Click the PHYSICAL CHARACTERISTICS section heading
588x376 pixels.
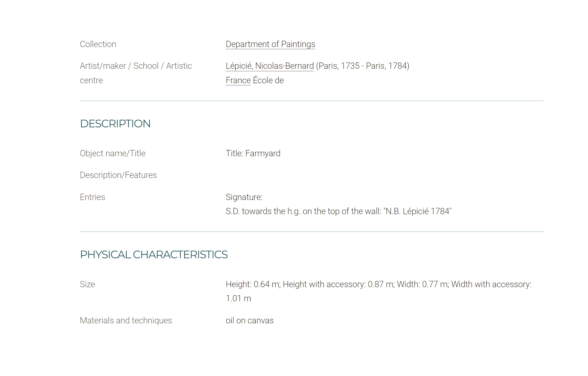pyautogui.click(x=154, y=255)
